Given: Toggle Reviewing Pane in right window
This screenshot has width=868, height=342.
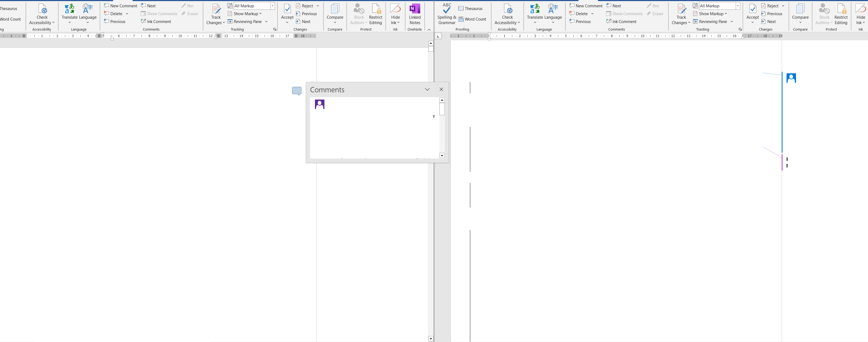Looking at the screenshot, I should [710, 22].
